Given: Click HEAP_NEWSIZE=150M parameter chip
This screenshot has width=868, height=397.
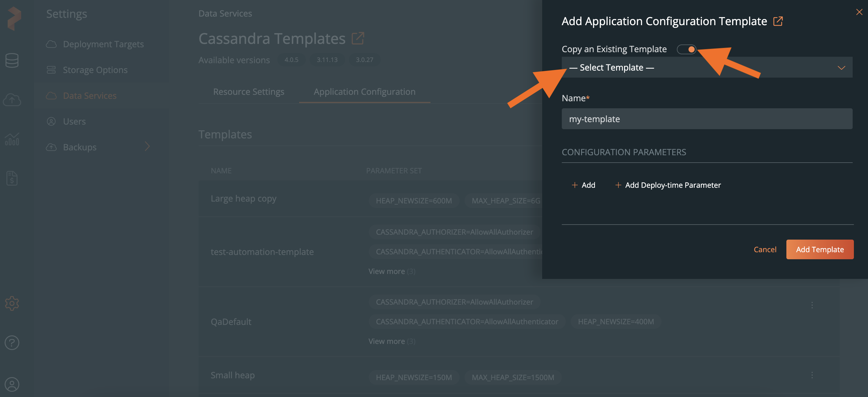Looking at the screenshot, I should pos(414,377).
